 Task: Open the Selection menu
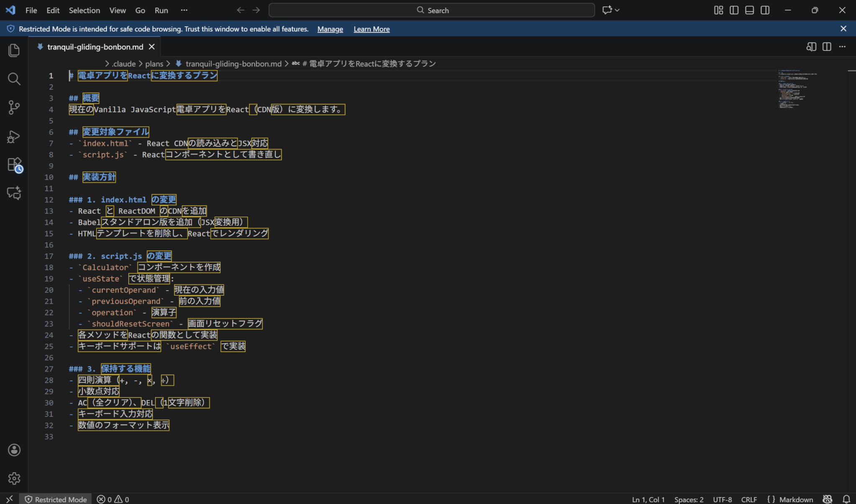pyautogui.click(x=84, y=10)
